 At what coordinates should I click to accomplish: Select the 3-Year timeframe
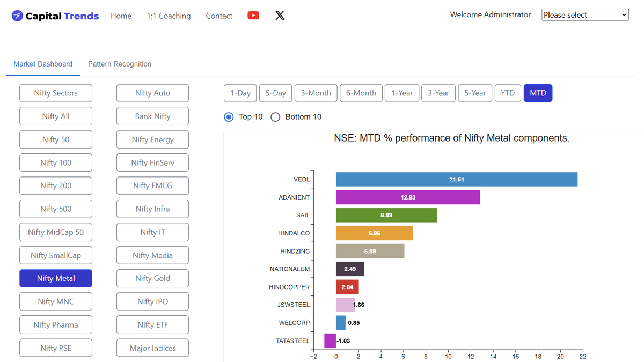(x=438, y=93)
